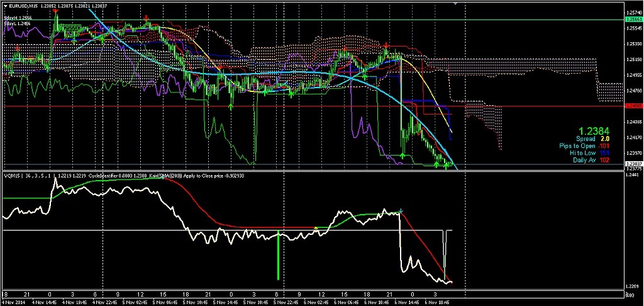This screenshot has width=644, height=306.
Task: Click the current price 1.23837 axis tag
Action: point(633,164)
